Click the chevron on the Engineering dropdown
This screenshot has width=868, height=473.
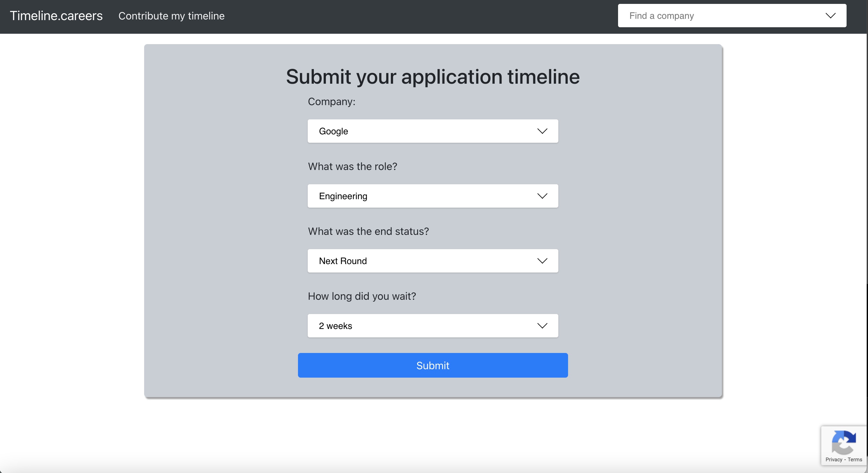(542, 196)
